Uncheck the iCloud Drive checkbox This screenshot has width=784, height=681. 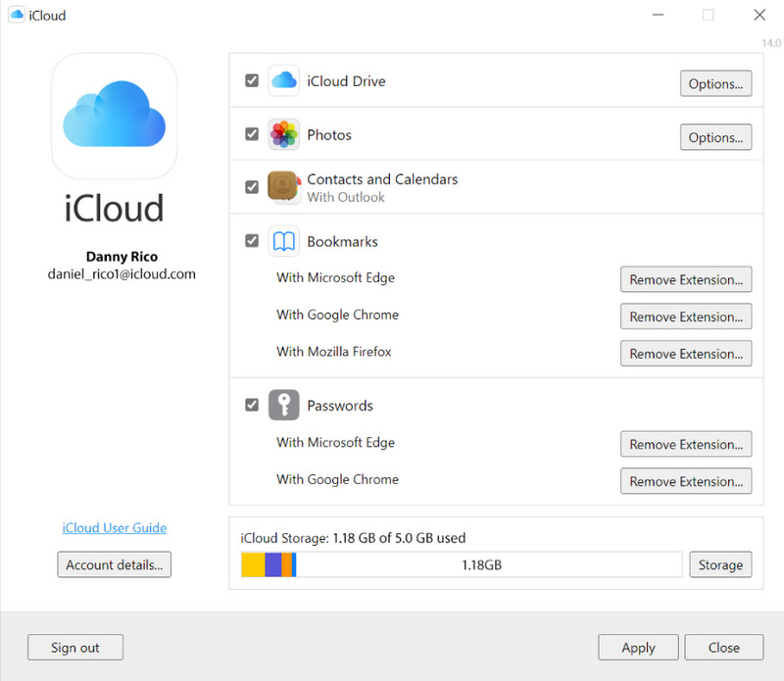click(x=252, y=80)
